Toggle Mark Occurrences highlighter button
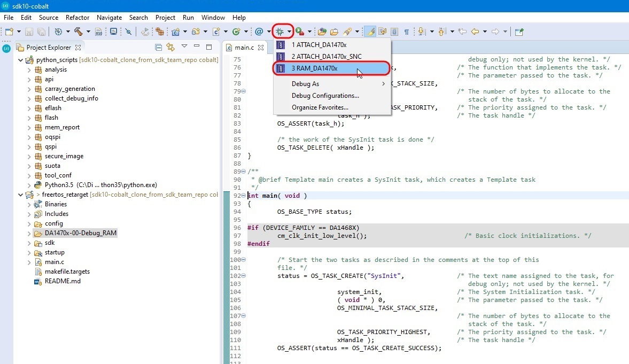Image resolution: width=629 pixels, height=364 pixels. [x=371, y=32]
